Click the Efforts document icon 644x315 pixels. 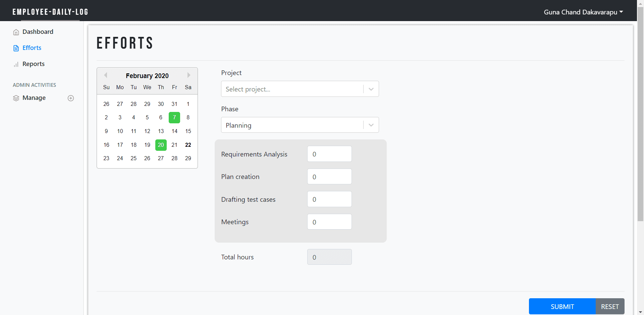[16, 48]
